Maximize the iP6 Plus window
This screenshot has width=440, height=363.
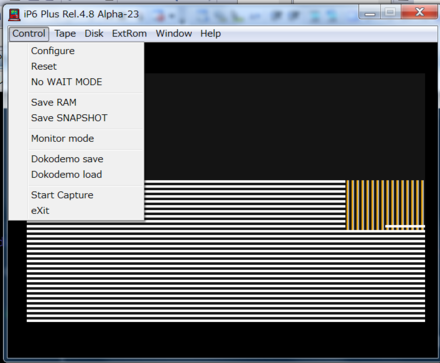[x=390, y=13]
